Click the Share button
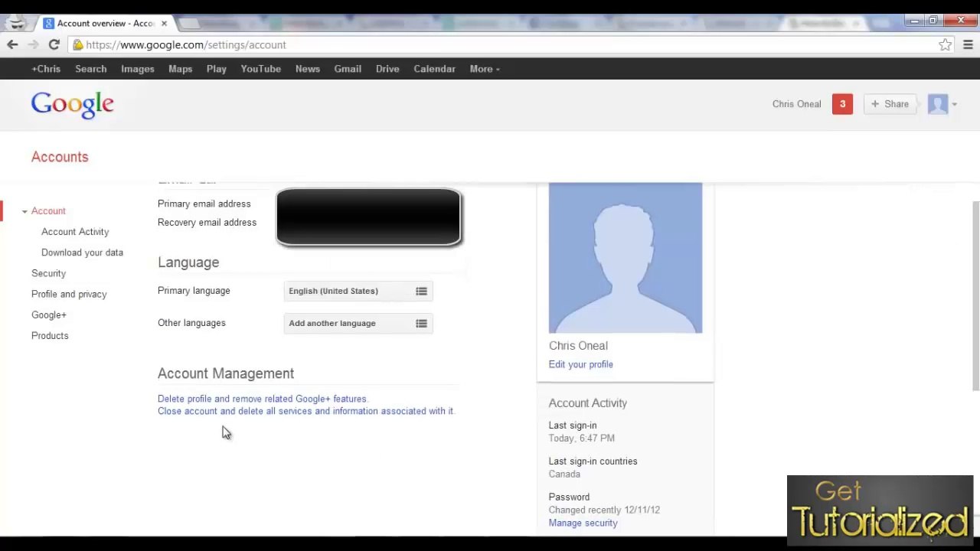The image size is (980, 551). click(890, 104)
